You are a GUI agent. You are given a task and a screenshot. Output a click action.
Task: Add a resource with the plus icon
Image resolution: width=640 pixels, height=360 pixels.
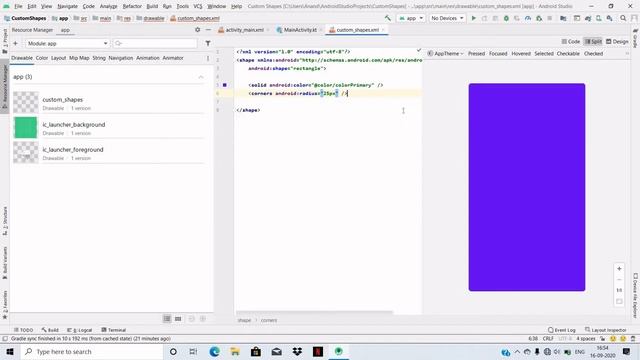tap(16, 43)
